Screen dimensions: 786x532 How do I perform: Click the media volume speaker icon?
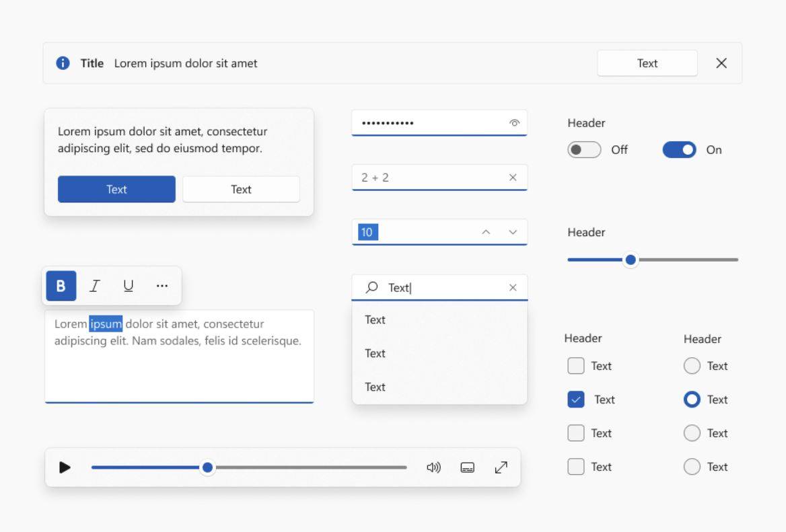(433, 467)
